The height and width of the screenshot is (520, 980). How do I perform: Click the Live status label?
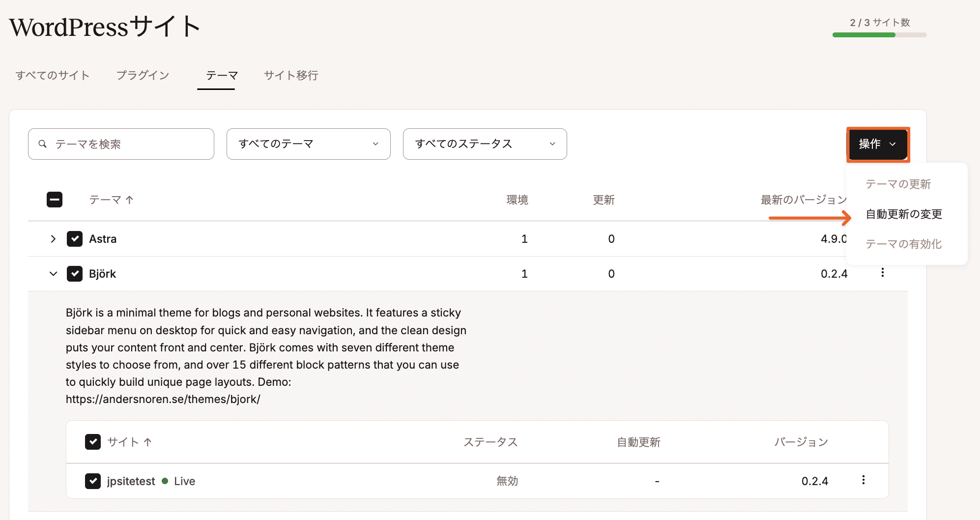(185, 481)
